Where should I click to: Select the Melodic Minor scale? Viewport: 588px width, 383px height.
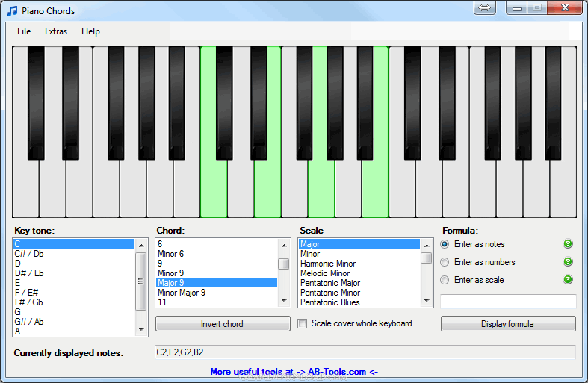359,273
